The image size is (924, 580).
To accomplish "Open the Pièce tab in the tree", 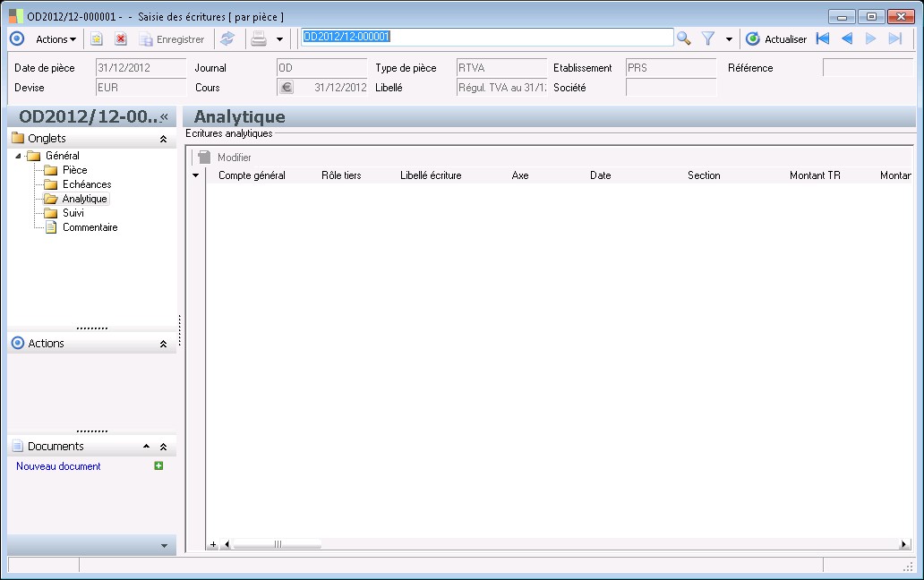I will pos(75,170).
